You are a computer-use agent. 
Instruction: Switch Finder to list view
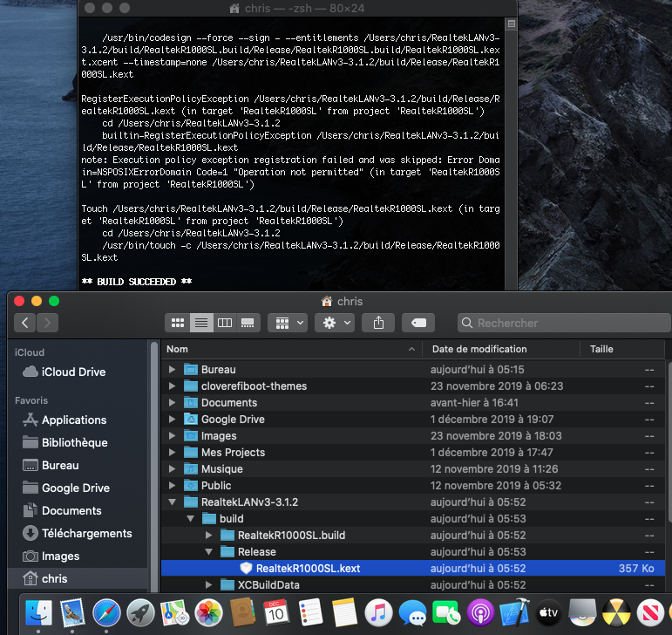click(201, 323)
